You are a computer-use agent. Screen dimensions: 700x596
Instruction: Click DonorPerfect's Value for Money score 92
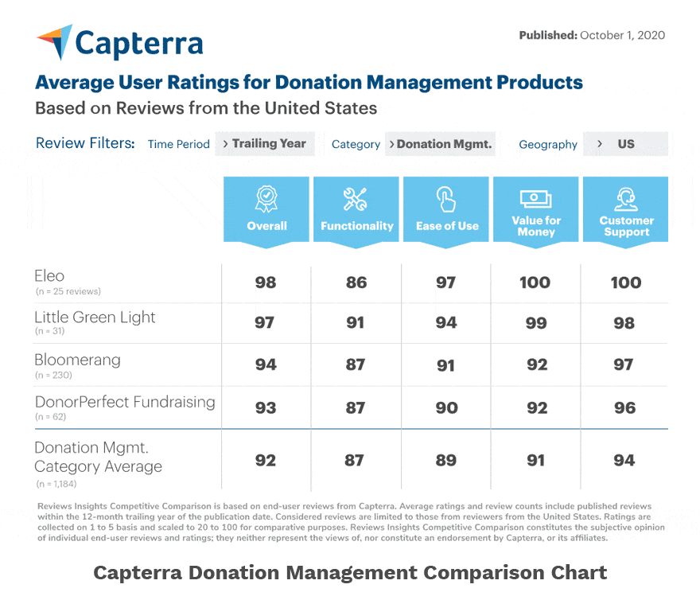click(x=537, y=408)
